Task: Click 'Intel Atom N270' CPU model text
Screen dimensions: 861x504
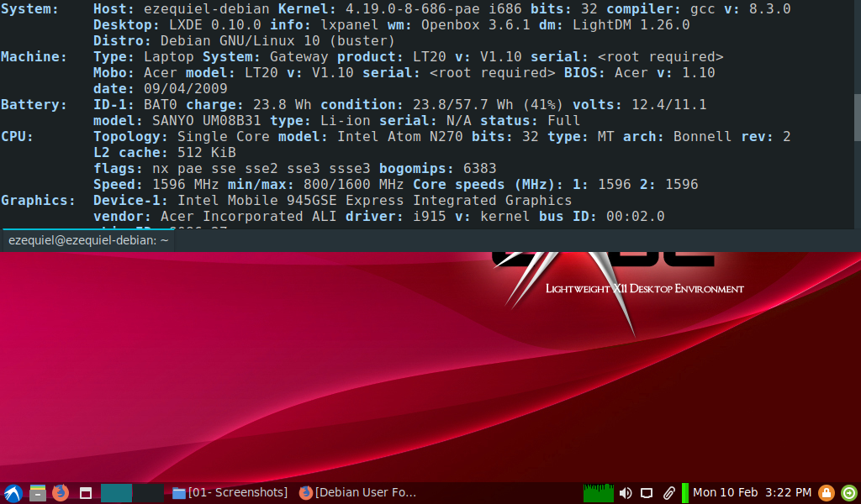Action: 399,136
